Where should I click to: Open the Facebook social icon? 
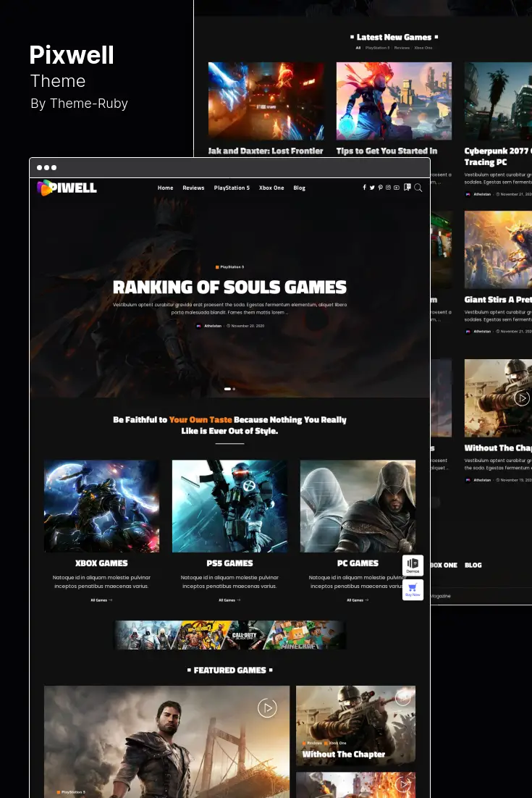[364, 188]
